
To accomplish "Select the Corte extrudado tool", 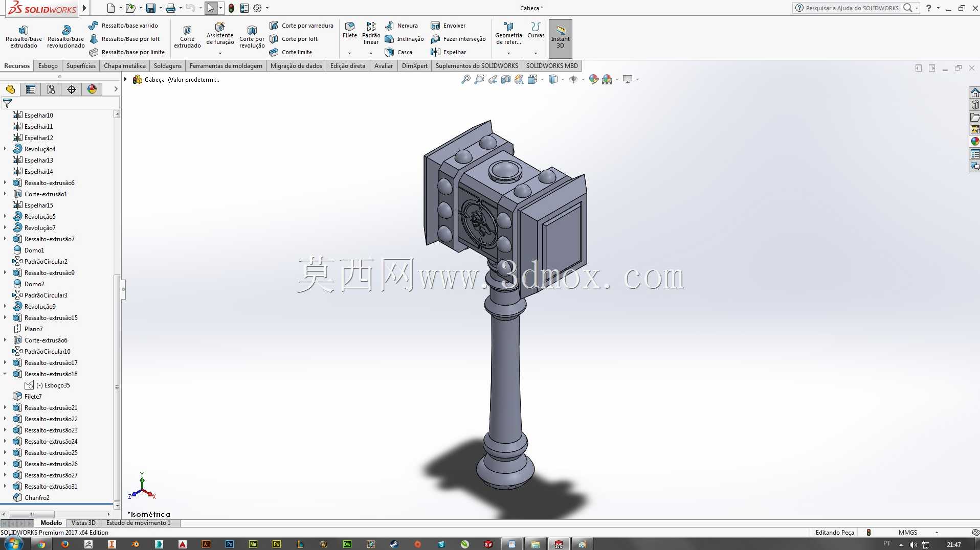I will point(187,36).
